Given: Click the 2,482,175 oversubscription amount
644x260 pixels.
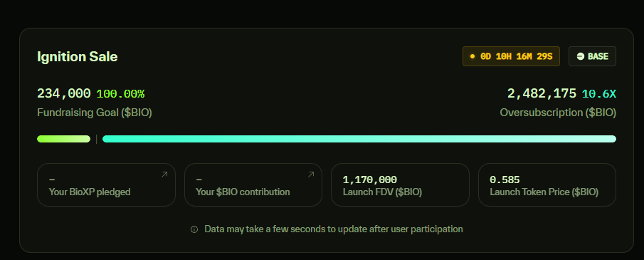Looking at the screenshot, I should [x=542, y=94].
